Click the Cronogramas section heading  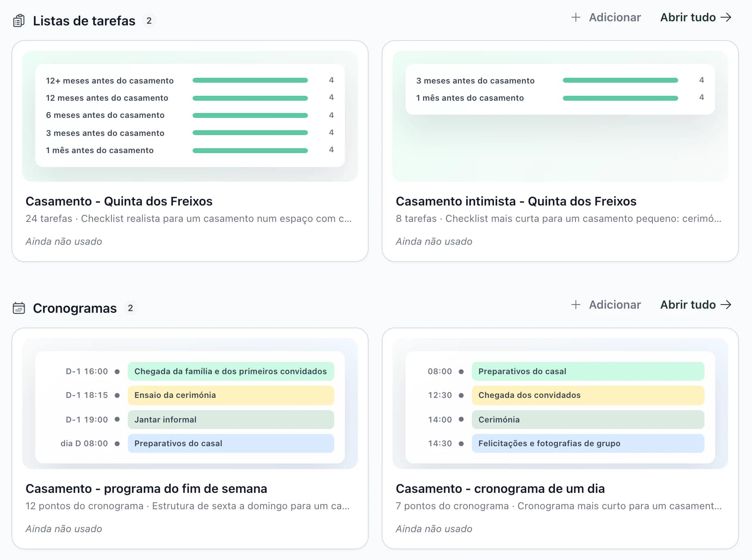[x=75, y=308]
